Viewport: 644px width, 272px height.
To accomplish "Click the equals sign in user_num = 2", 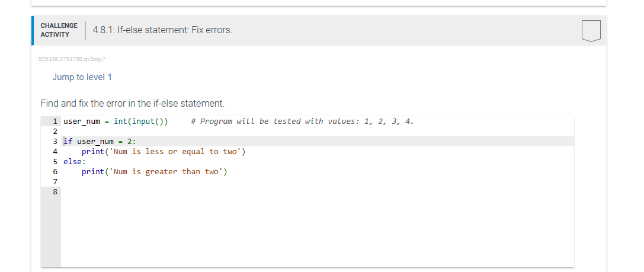I will tap(120, 142).
